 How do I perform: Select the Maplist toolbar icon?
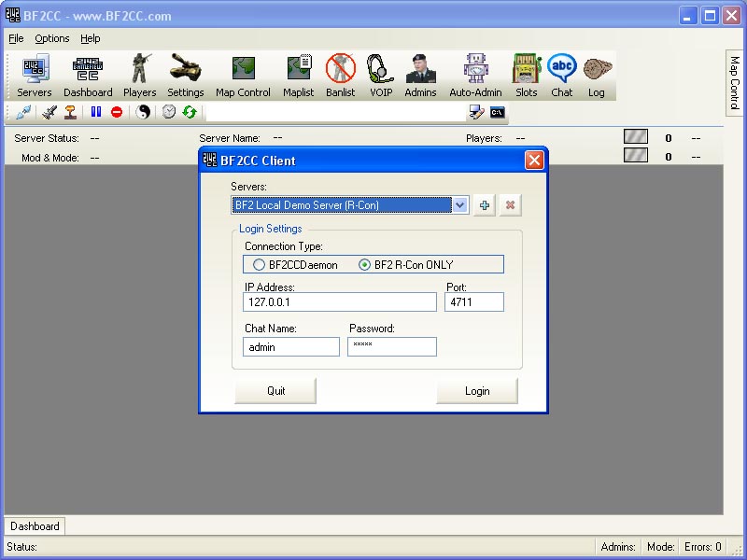coord(299,75)
